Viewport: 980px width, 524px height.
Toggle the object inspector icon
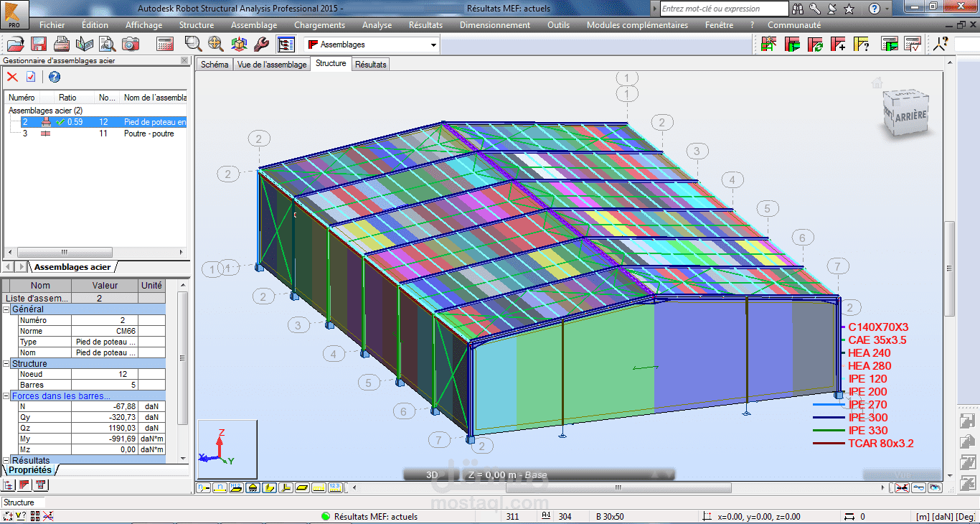(x=286, y=45)
